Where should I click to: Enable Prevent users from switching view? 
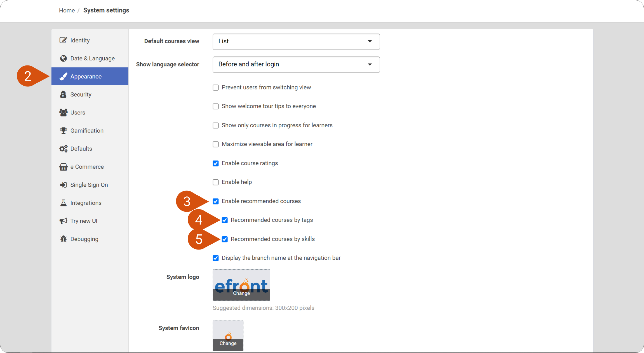tap(216, 88)
